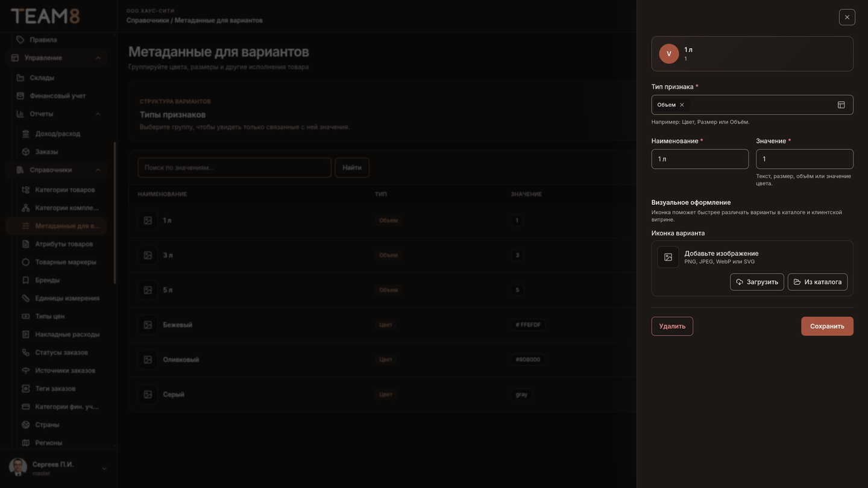Click the Удалить button
868x488 pixels.
click(x=672, y=326)
